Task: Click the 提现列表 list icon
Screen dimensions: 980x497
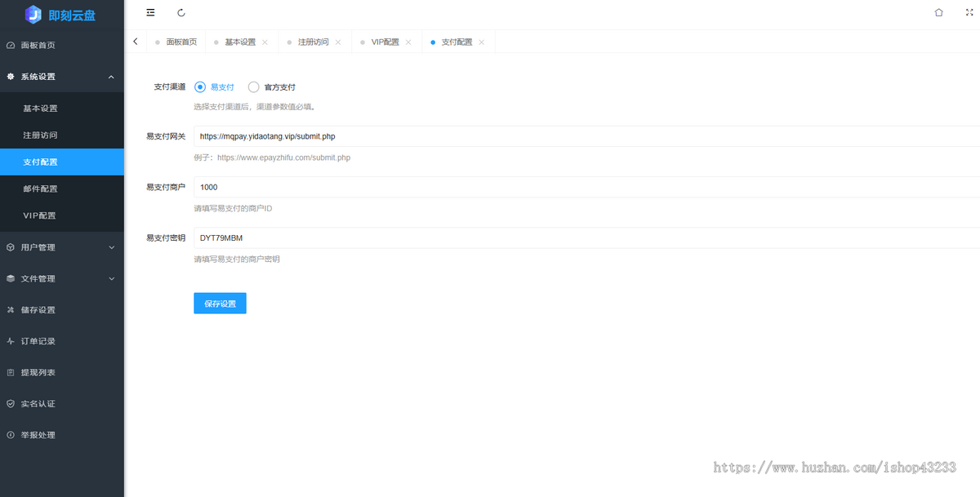Action: (11, 372)
